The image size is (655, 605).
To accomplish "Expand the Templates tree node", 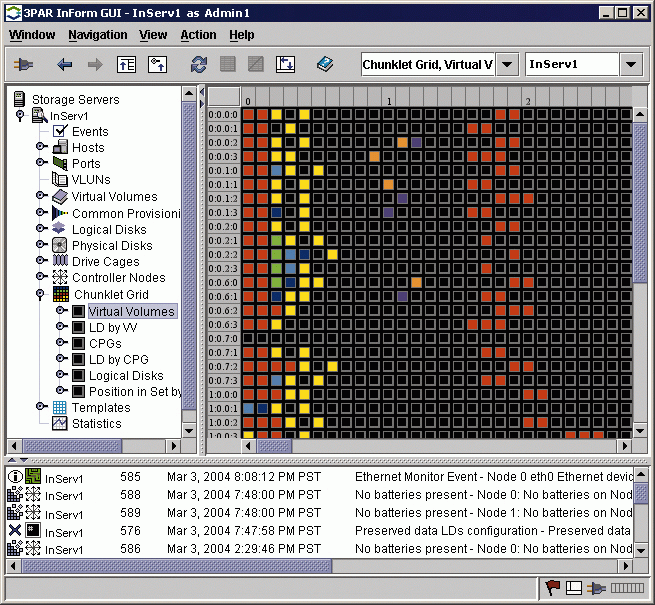I will click(41, 406).
